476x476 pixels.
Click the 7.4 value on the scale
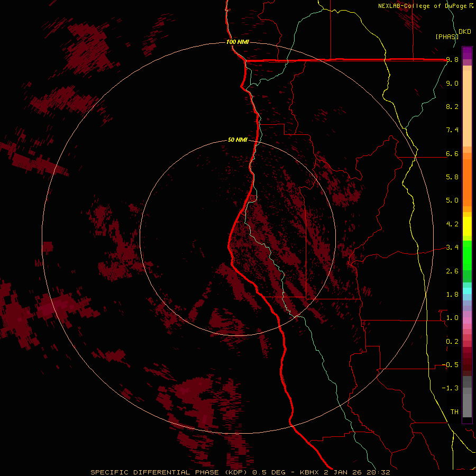pyautogui.click(x=452, y=130)
